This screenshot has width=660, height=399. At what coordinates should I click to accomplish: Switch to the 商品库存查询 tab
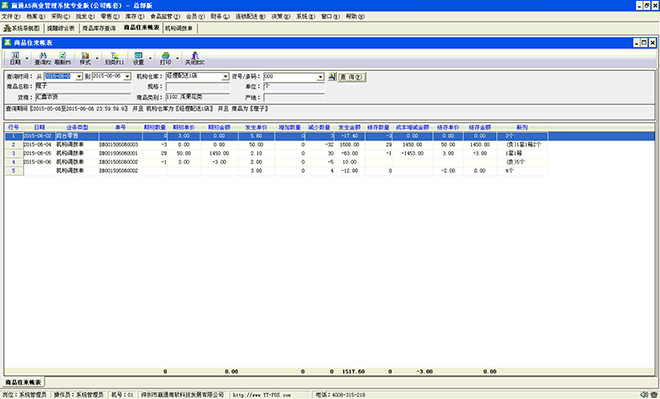tap(99, 28)
